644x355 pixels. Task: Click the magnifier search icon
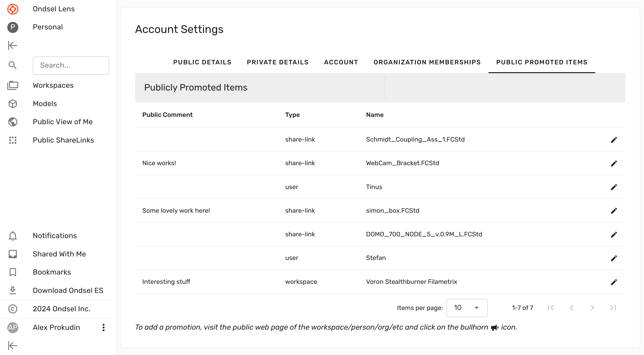point(13,65)
